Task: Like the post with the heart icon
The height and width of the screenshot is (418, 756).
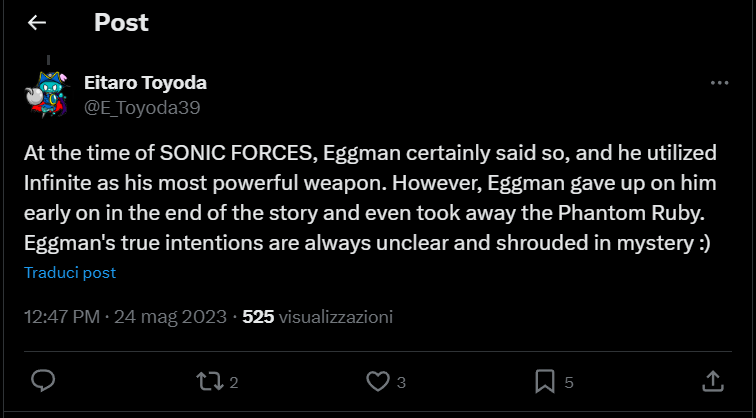Action: [377, 380]
